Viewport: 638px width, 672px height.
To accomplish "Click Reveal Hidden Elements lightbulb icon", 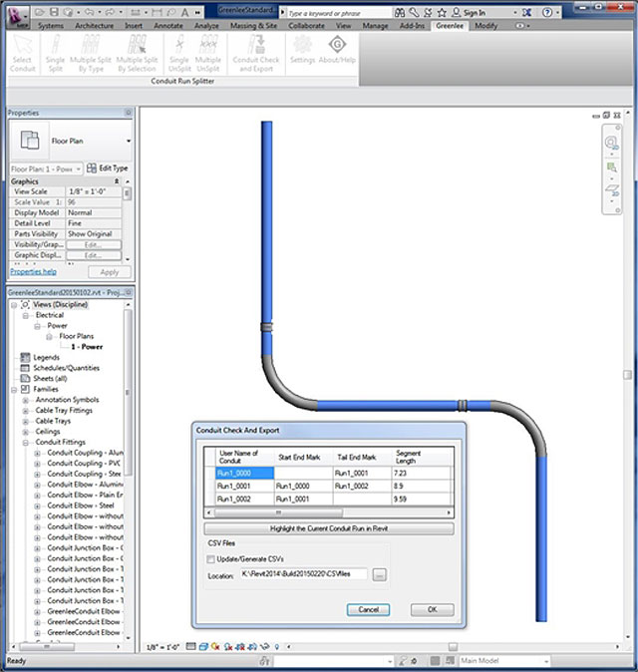I will click(277, 646).
